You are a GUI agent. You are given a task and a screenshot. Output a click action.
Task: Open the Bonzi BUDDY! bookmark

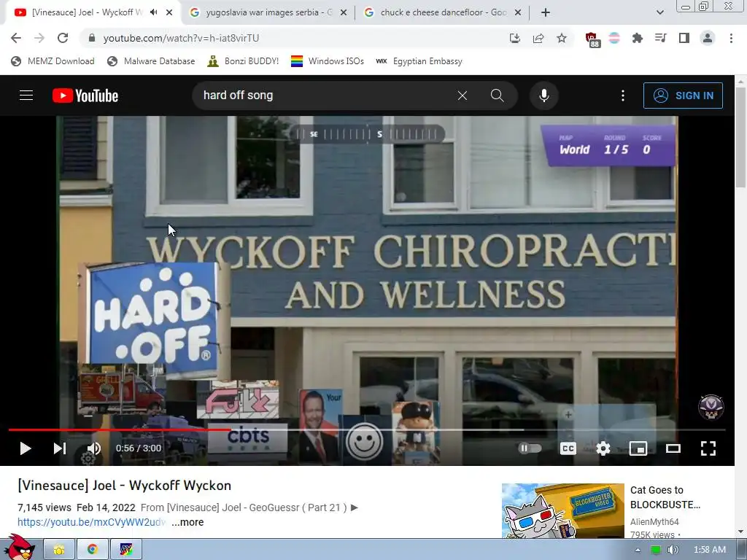pyautogui.click(x=243, y=61)
